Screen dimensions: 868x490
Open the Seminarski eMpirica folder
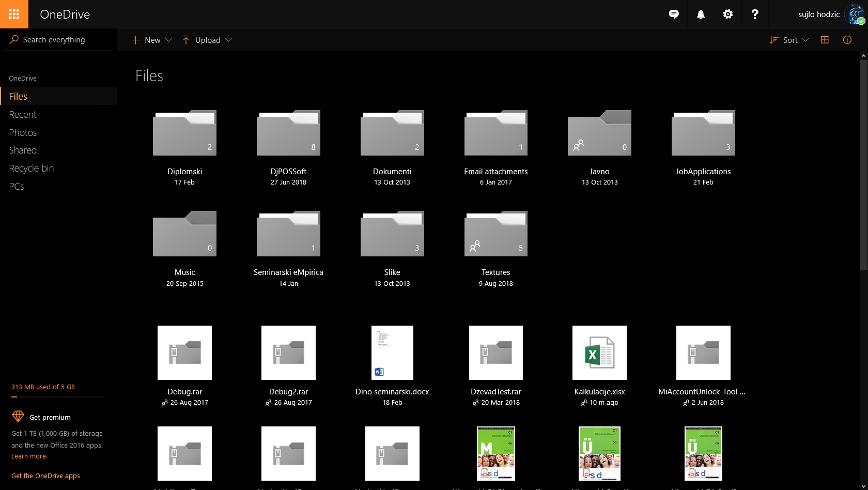[288, 234]
